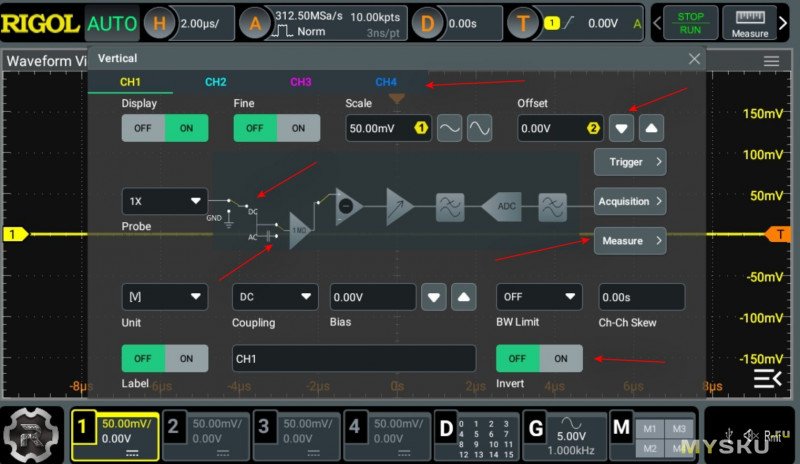Open the Acquisition settings button
The image size is (800, 464).
point(630,201)
